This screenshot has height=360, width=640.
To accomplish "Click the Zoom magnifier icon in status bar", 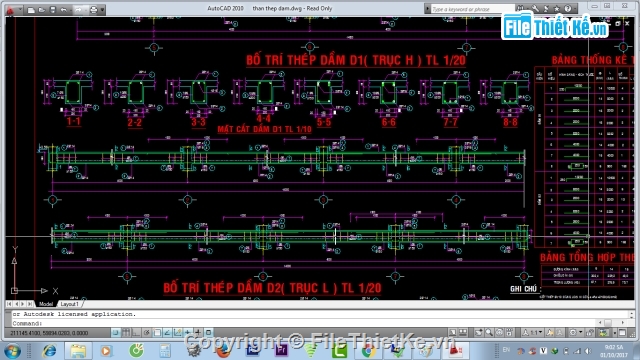I will 489,333.
